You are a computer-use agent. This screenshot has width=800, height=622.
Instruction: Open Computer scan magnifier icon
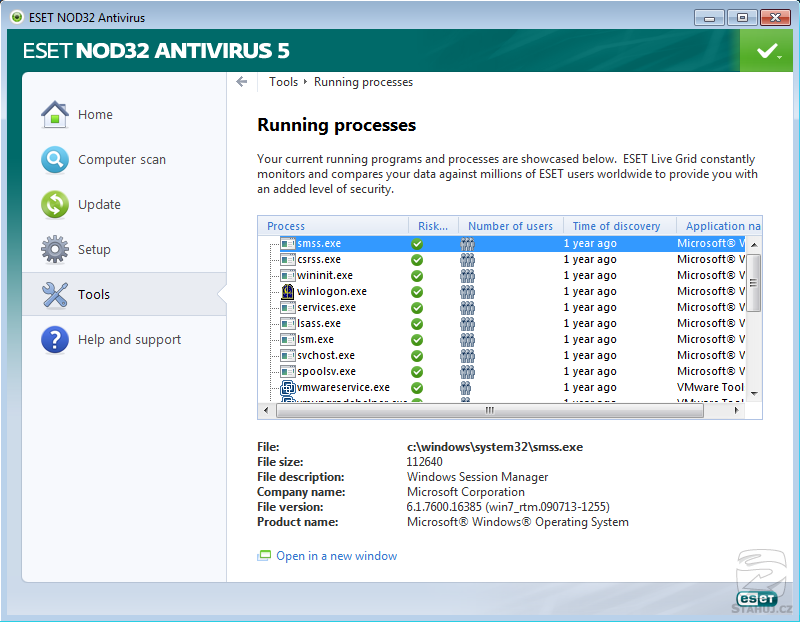click(x=54, y=160)
